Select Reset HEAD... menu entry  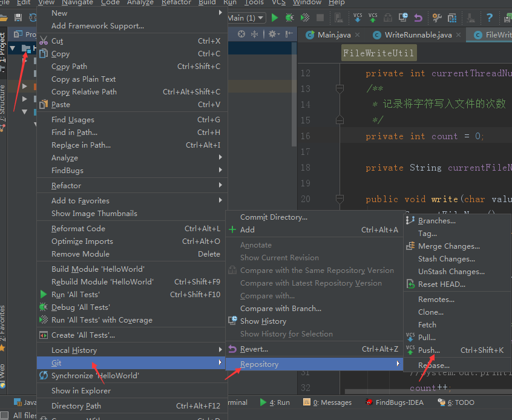coord(457,284)
